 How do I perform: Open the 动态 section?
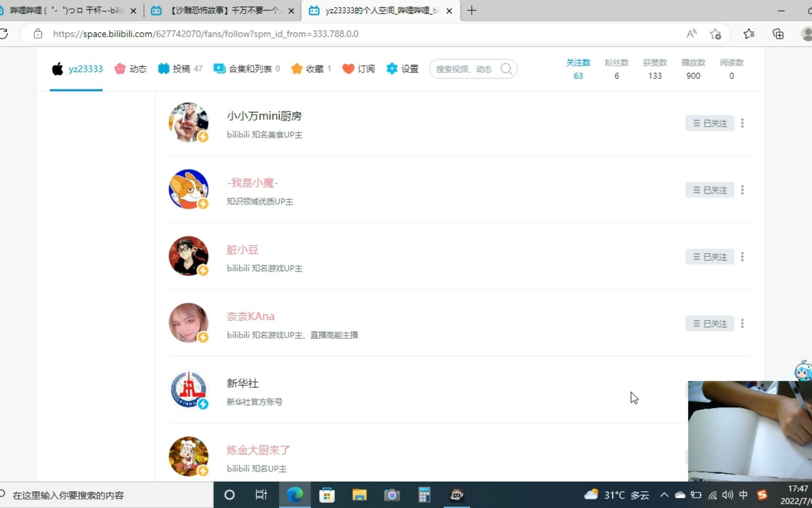click(131, 69)
